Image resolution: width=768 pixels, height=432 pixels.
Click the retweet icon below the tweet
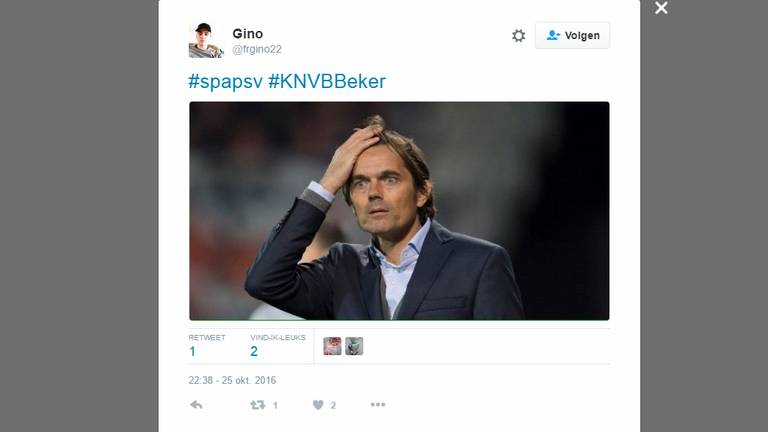click(x=258, y=405)
